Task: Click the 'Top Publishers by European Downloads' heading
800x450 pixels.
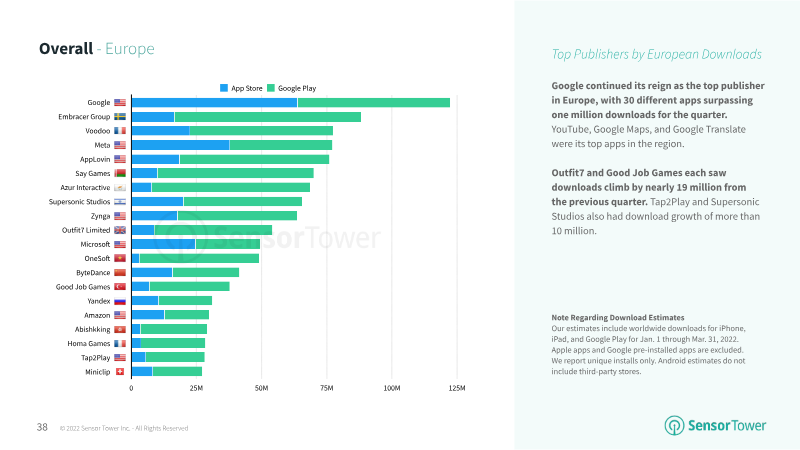Action: tap(657, 54)
